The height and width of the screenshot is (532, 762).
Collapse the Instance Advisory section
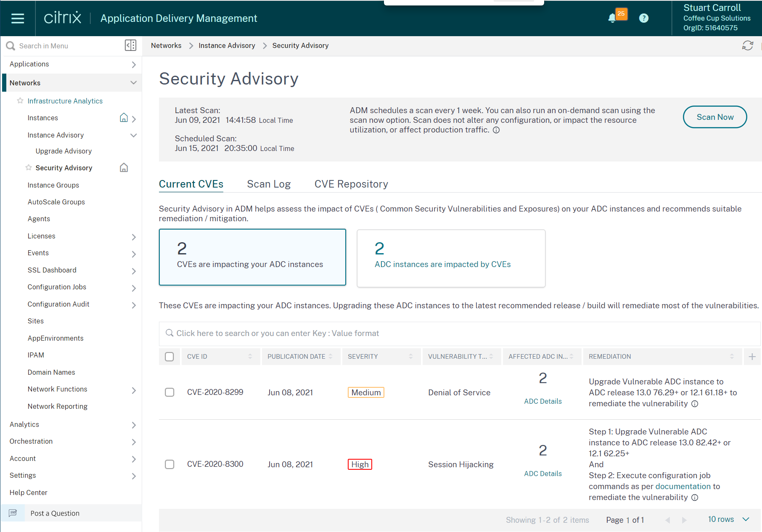click(x=134, y=135)
